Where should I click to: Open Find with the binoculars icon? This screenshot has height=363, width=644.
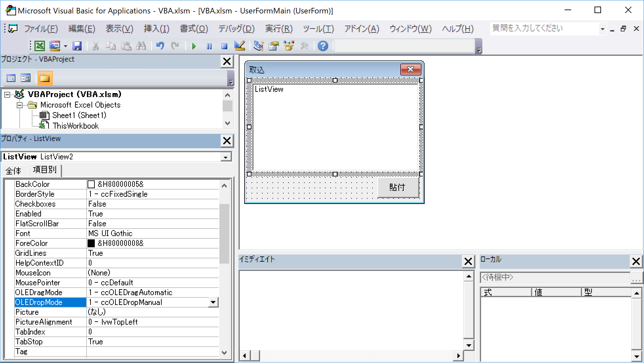141,46
